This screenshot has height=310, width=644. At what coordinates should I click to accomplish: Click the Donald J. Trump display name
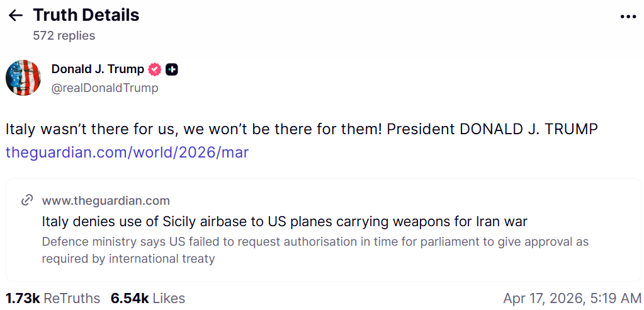point(98,69)
